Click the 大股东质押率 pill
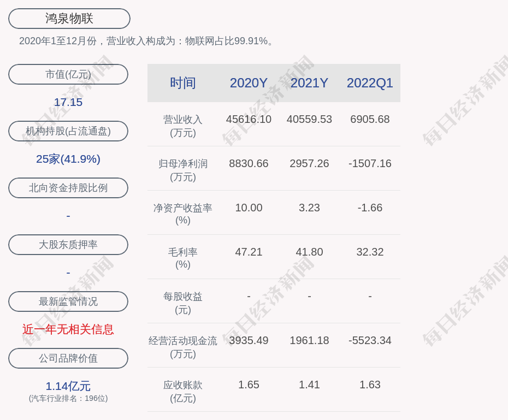The height and width of the screenshot is (420, 508). (x=68, y=245)
